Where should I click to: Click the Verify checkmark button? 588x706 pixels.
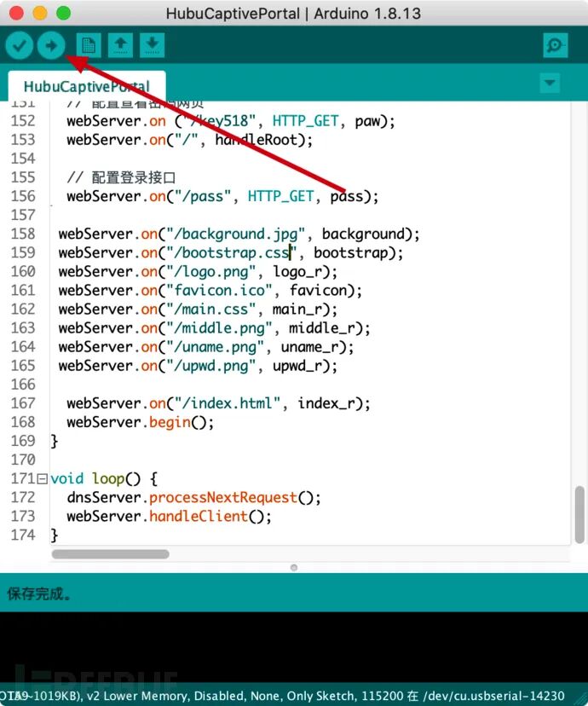(20, 45)
